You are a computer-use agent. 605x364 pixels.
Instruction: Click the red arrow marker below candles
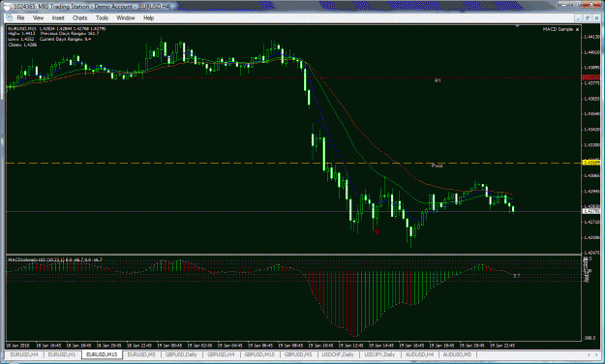point(377,231)
